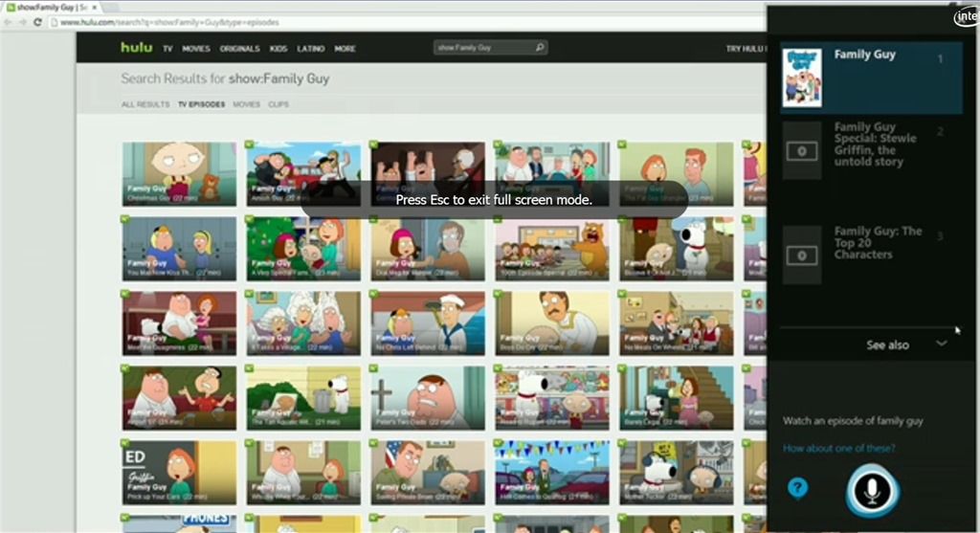The image size is (980, 533).
Task: Click the Intel logo in assistant panel
Action: tap(967, 16)
